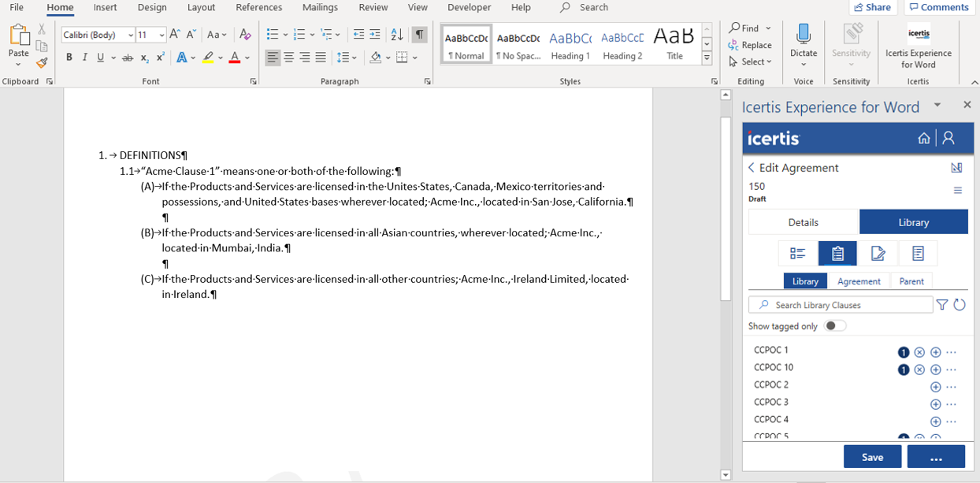This screenshot has height=483, width=980.
Task: Toggle bold formatting
Action: tap(69, 58)
